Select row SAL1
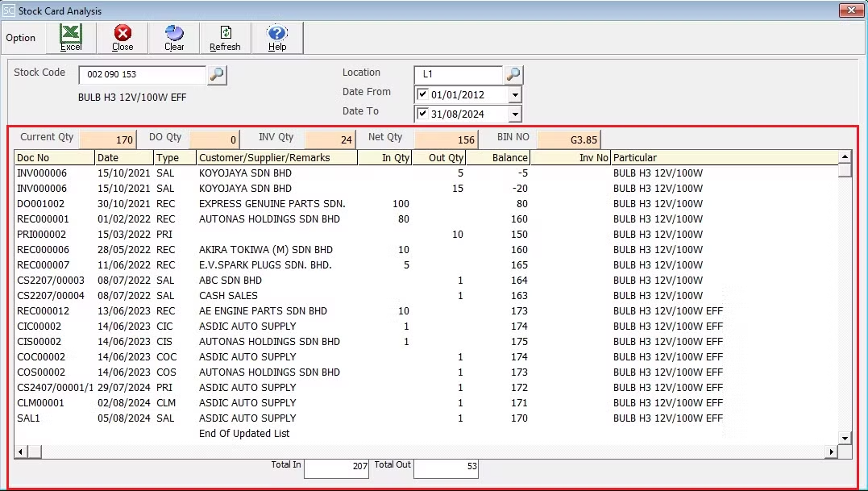The height and width of the screenshot is (491, 868). click(427, 418)
